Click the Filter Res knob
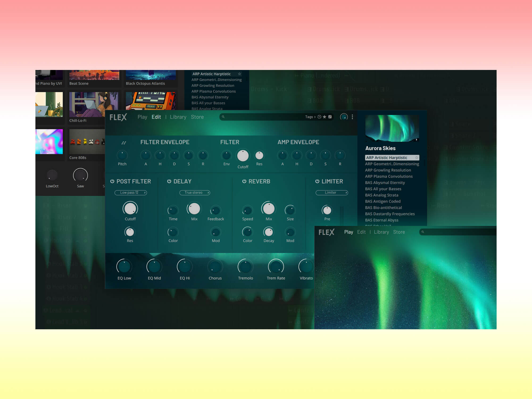 [259, 155]
